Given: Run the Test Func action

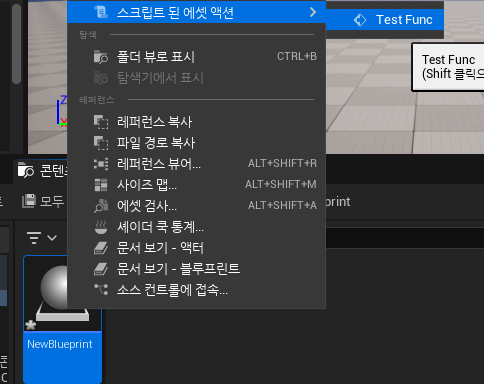Looking at the screenshot, I should click(385, 20).
